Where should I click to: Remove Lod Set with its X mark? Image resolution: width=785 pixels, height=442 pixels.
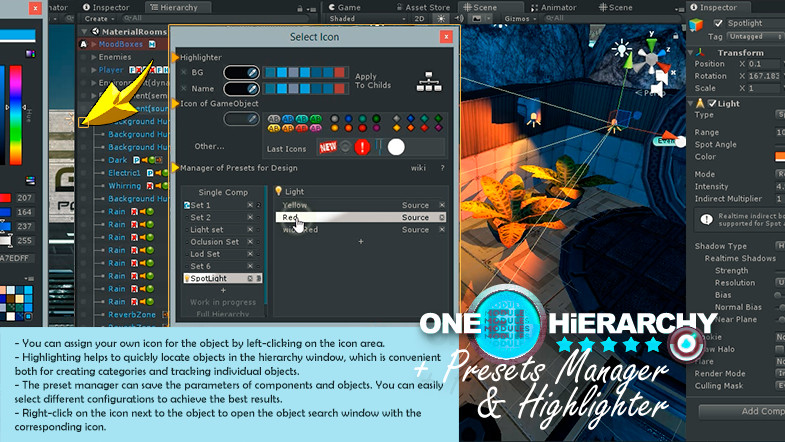pos(250,254)
